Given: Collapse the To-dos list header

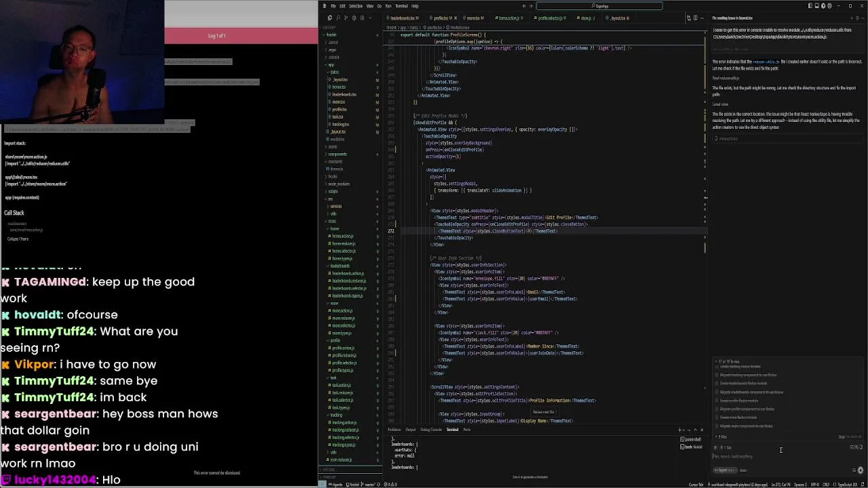Looking at the screenshot, I should click(729, 361).
